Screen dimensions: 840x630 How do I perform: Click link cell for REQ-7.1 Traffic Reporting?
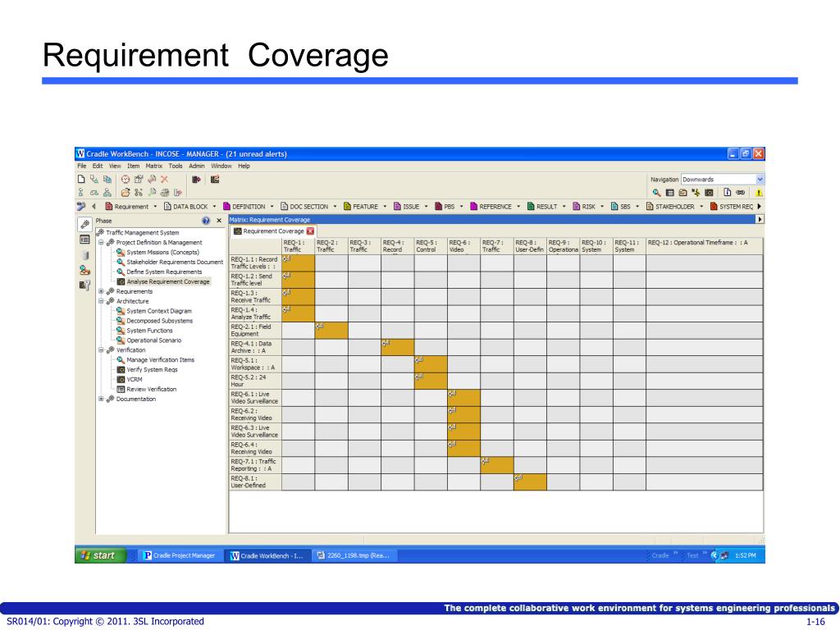pyautogui.click(x=497, y=465)
